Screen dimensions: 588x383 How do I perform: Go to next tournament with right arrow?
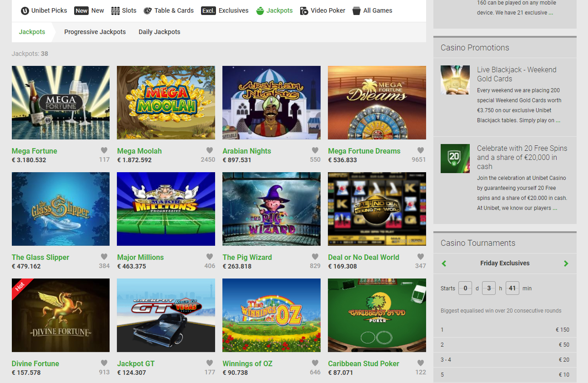(566, 264)
